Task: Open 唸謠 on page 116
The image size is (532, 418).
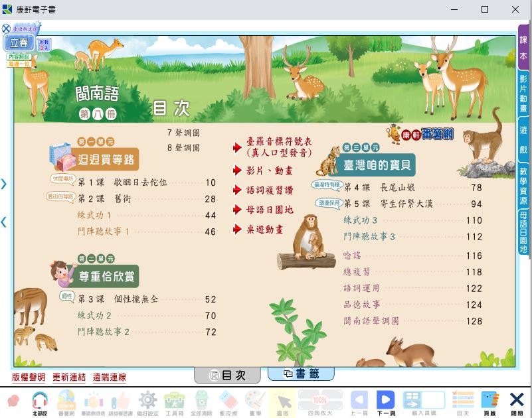Action: [413, 255]
